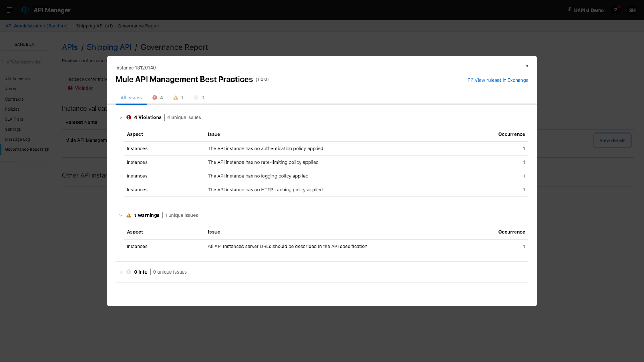Collapse the 4 Violations section
The height and width of the screenshot is (362, 644).
point(120,117)
